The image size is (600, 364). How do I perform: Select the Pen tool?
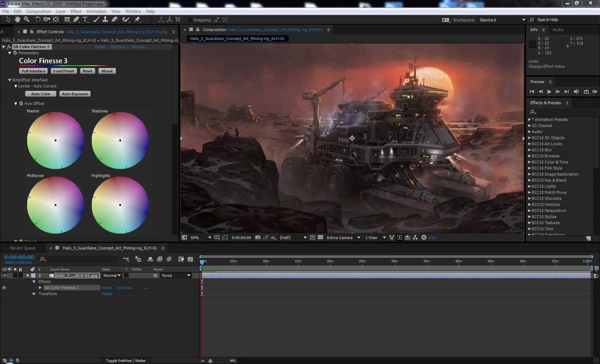click(76, 20)
